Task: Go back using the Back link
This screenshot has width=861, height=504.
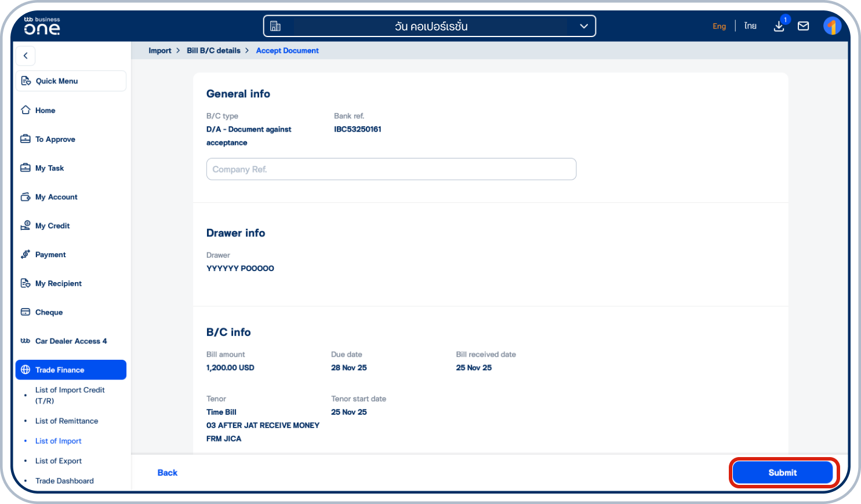Action: click(168, 473)
